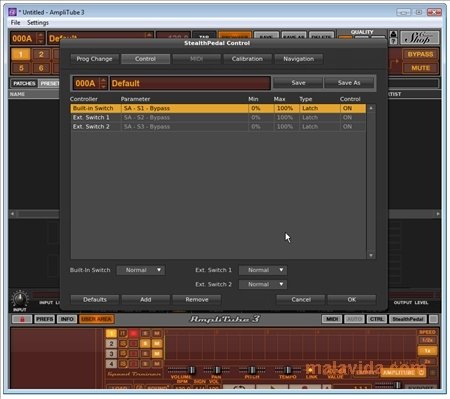The height and width of the screenshot is (399, 450).
Task: Open the File menu
Action: click(15, 23)
